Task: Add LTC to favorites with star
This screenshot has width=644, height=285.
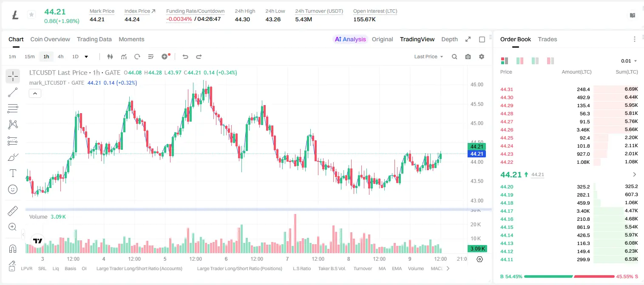Action: 31,15
